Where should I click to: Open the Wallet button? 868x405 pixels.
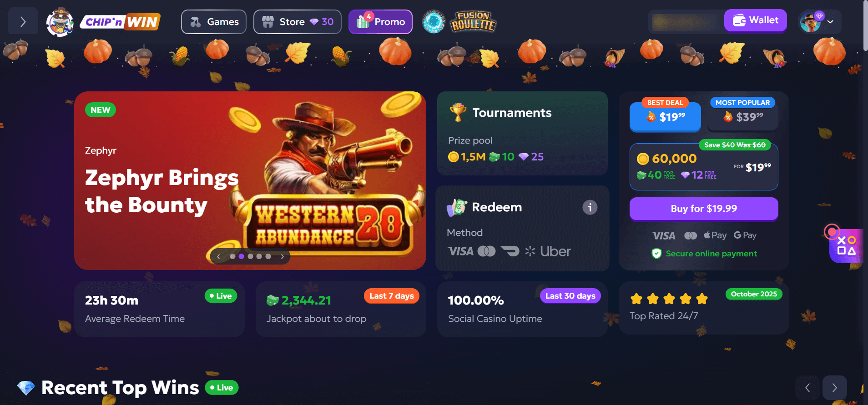point(755,20)
